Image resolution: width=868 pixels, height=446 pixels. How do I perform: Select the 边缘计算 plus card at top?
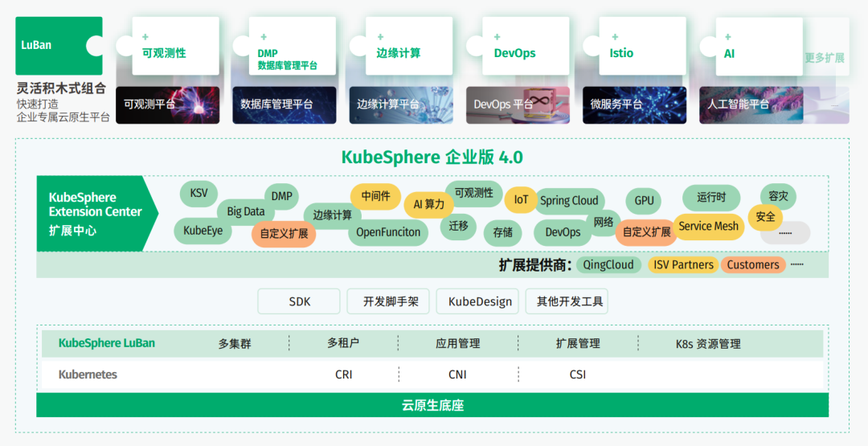coord(409,46)
